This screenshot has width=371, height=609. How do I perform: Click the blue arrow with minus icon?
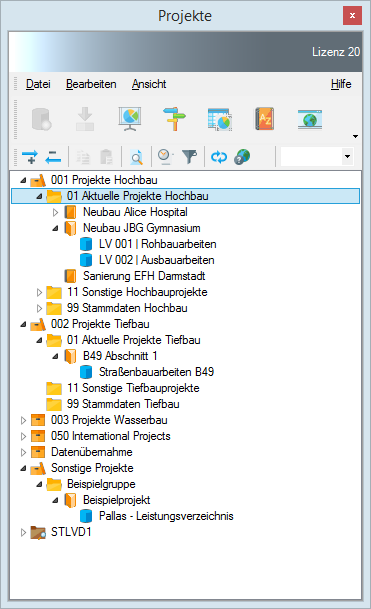[53, 157]
